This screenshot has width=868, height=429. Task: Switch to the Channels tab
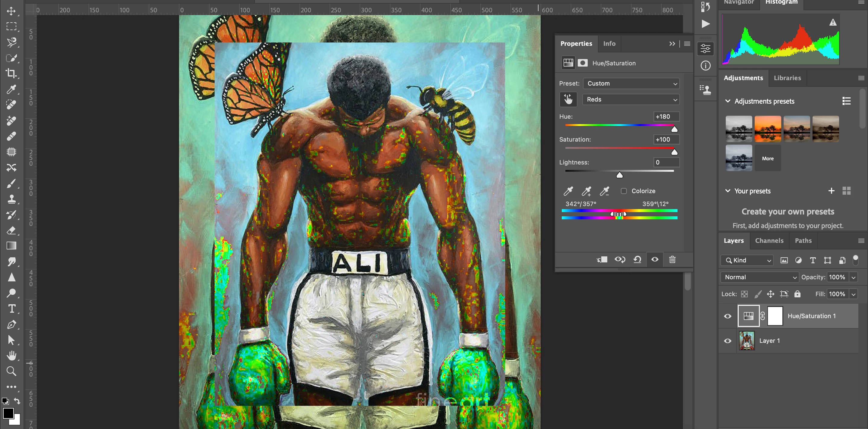[769, 240]
